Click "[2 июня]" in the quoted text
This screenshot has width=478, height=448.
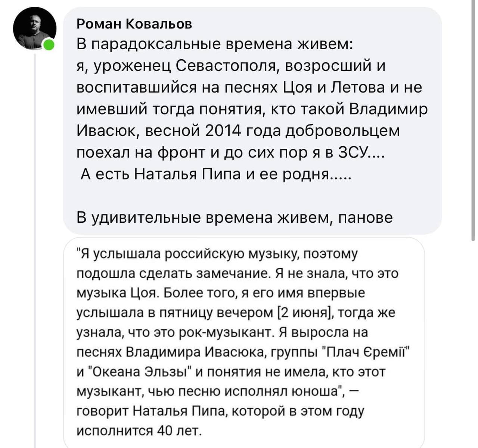[x=306, y=313]
